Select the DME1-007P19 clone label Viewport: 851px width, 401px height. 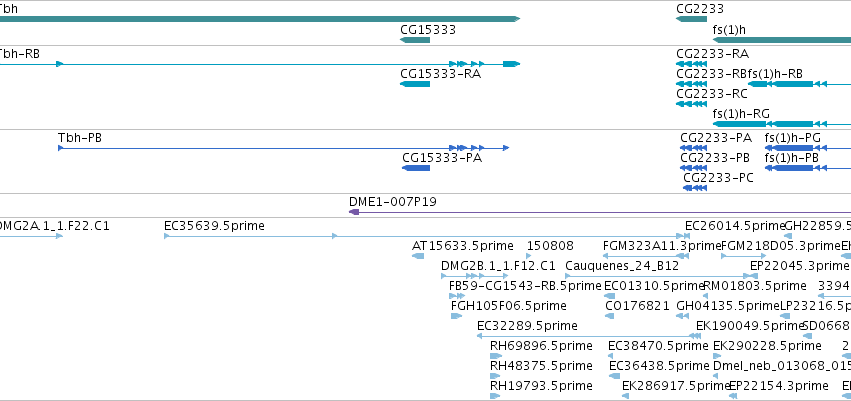(x=392, y=202)
